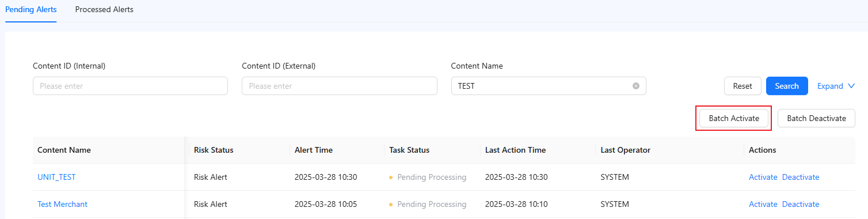868x219 pixels.
Task: Expand the search filters via the chevron
Action: pyautogui.click(x=851, y=86)
